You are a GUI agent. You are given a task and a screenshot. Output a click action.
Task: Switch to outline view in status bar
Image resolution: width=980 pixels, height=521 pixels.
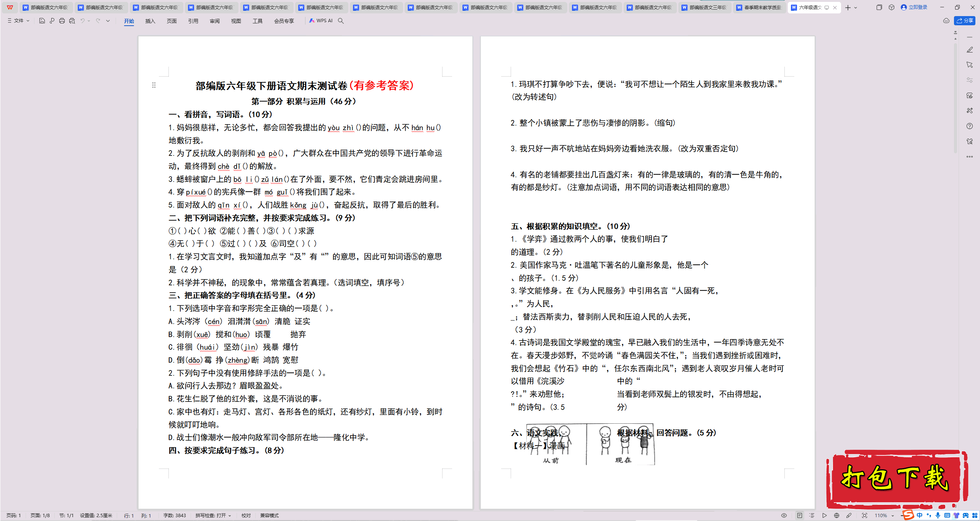coord(812,516)
